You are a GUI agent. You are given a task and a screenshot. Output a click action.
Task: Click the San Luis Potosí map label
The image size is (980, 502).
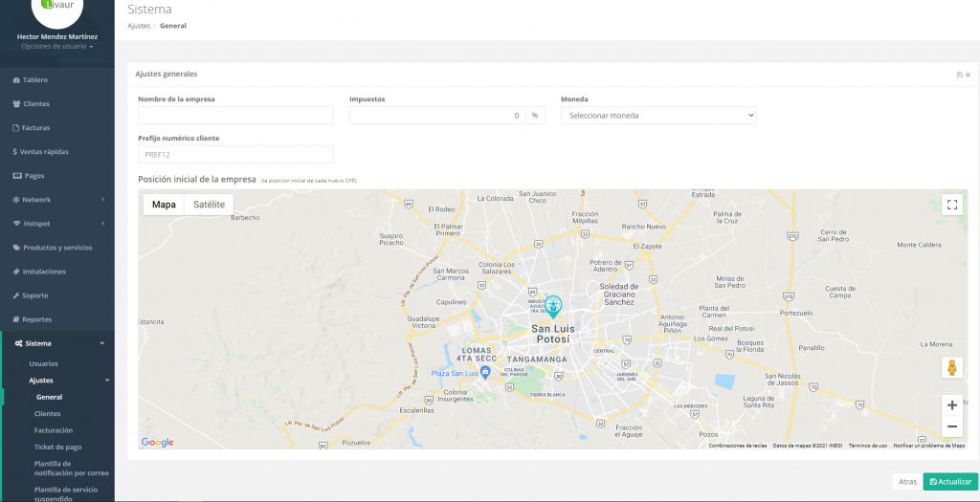pyautogui.click(x=553, y=334)
